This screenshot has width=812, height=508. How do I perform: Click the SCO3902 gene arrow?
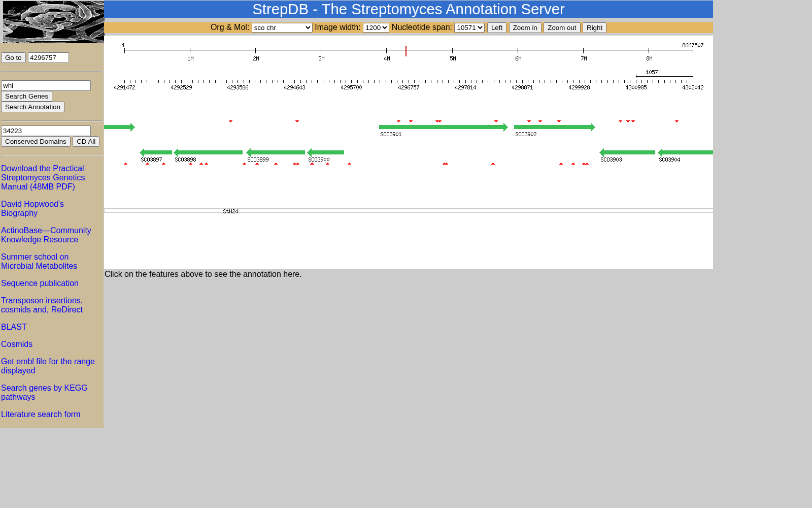point(555,127)
